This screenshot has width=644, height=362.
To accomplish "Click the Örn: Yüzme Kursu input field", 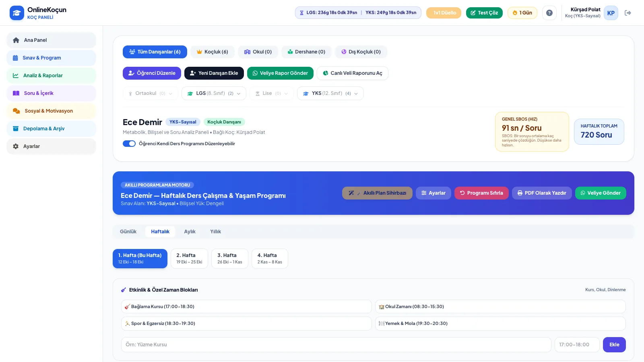I will (336, 345).
